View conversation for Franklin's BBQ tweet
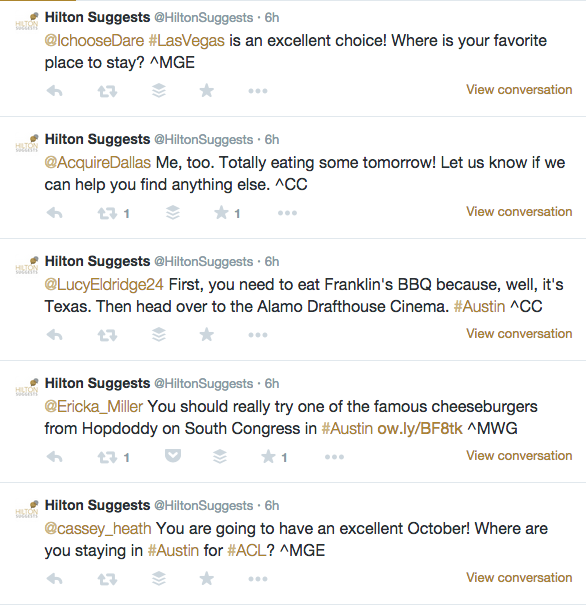 pyautogui.click(x=519, y=333)
